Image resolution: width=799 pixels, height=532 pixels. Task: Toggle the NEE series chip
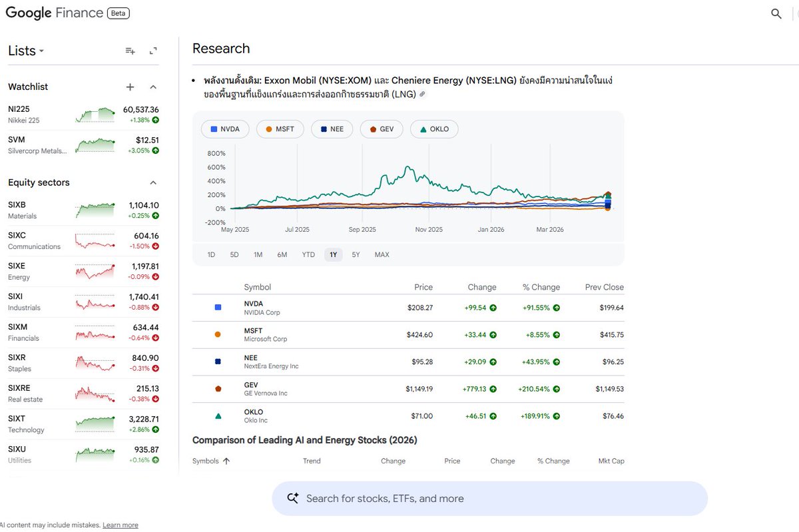click(332, 129)
